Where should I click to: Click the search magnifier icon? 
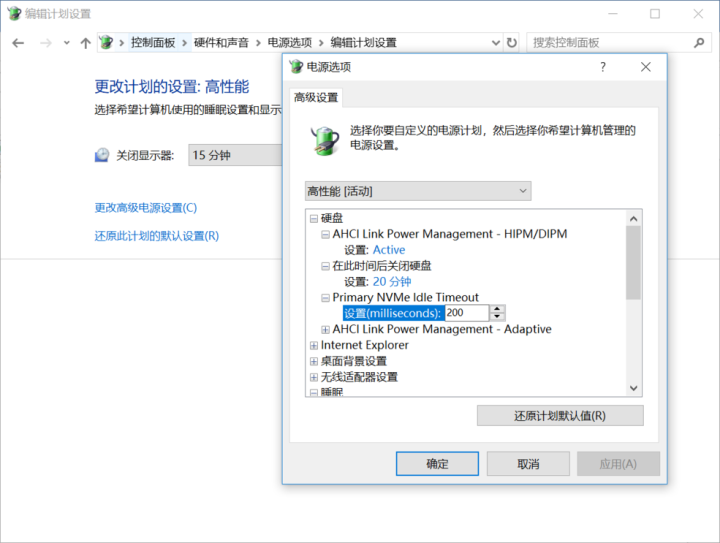[x=699, y=43]
